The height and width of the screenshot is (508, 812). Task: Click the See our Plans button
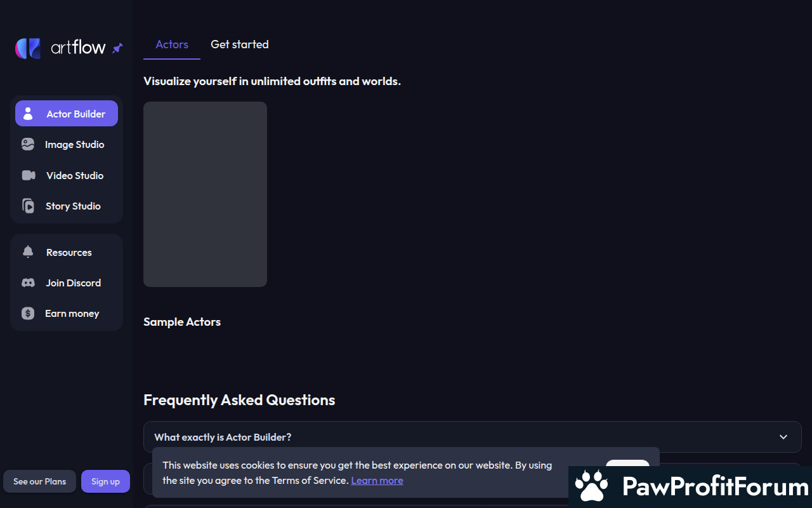tap(40, 481)
